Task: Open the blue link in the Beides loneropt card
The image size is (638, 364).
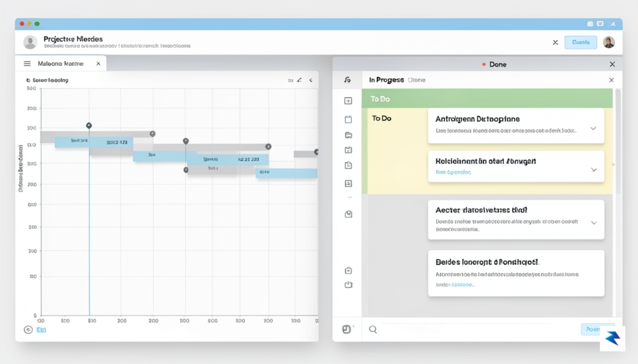Action: point(463,285)
